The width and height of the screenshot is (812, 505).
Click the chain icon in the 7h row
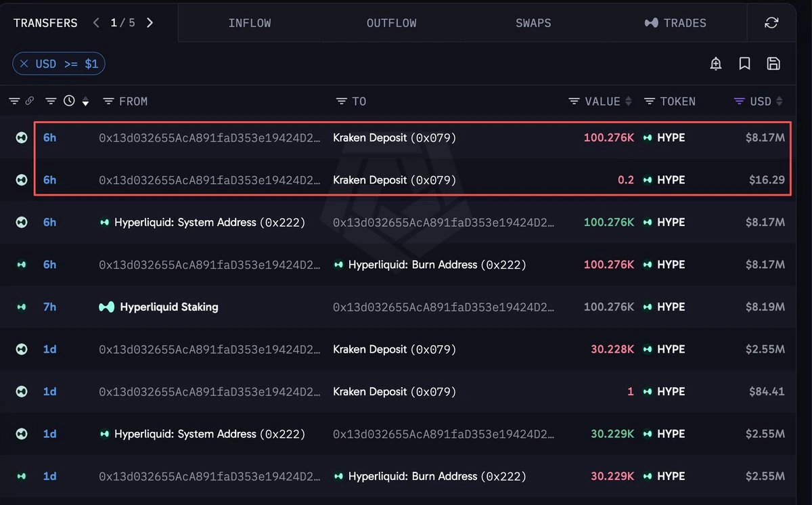click(22, 307)
